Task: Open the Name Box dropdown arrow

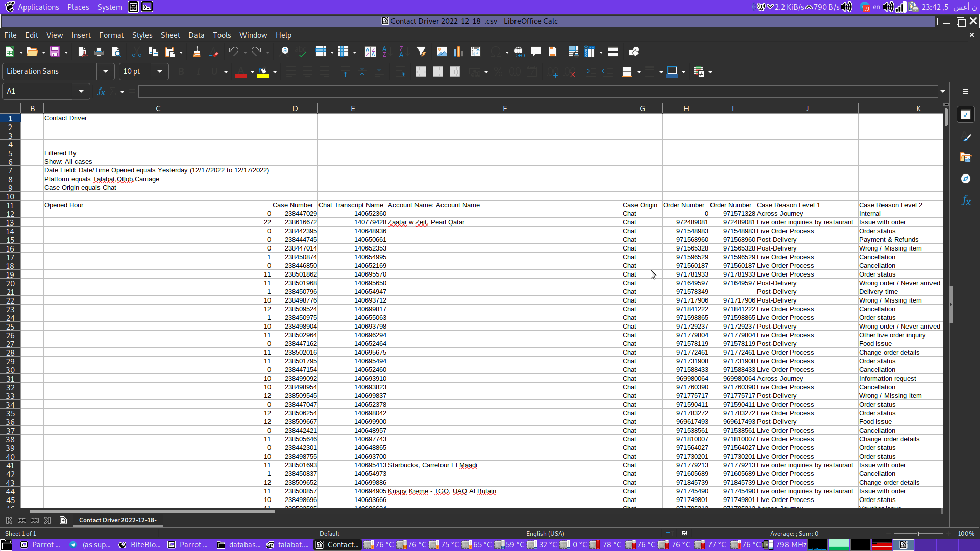Action: pyautogui.click(x=81, y=91)
